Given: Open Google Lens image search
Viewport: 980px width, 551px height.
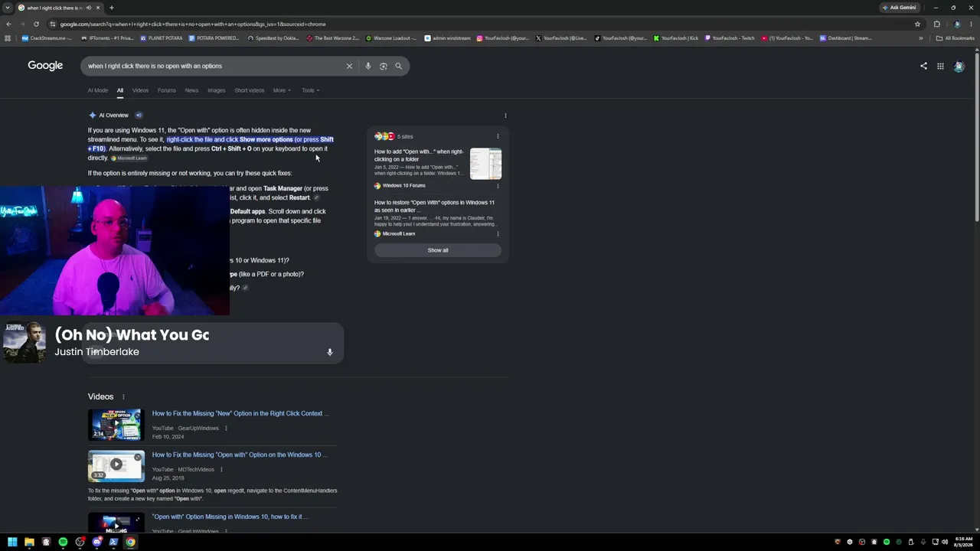Looking at the screenshot, I should [384, 67].
